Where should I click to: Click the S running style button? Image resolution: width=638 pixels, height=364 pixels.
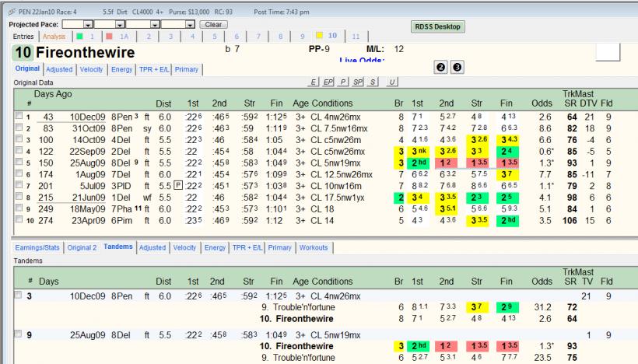coord(373,82)
